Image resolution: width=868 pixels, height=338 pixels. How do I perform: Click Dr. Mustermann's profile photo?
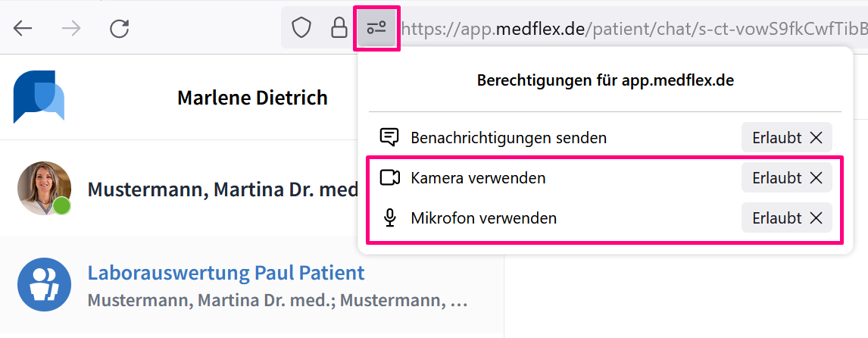click(44, 189)
